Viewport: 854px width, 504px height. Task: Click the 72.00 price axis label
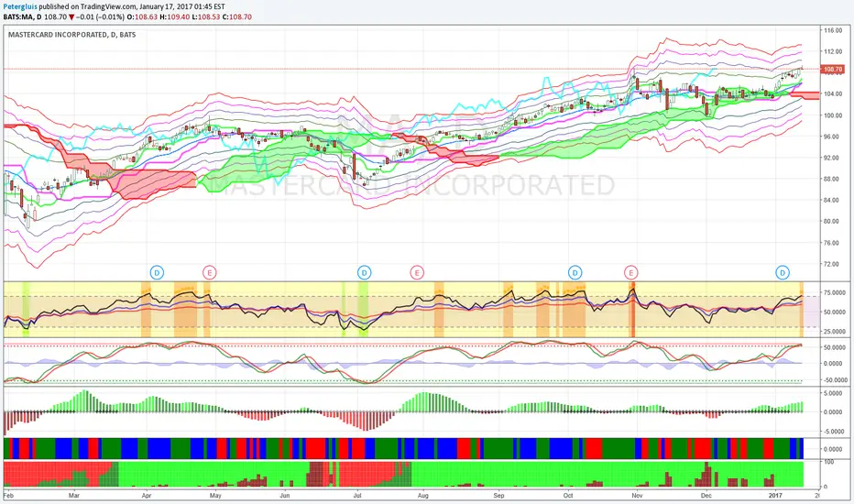coord(833,264)
